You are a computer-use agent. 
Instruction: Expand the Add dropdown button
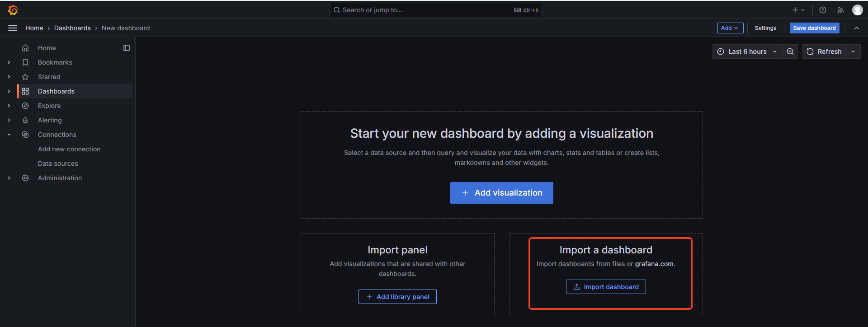point(730,28)
